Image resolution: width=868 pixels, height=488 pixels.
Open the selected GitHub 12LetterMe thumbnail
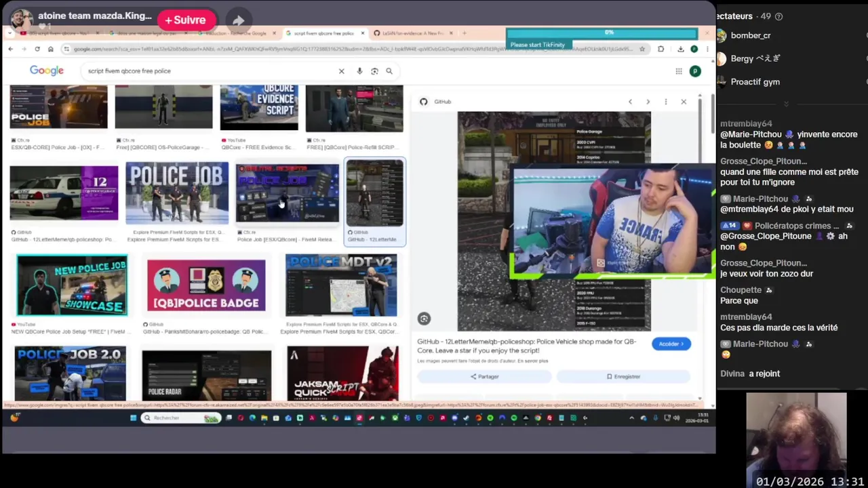[375, 193]
